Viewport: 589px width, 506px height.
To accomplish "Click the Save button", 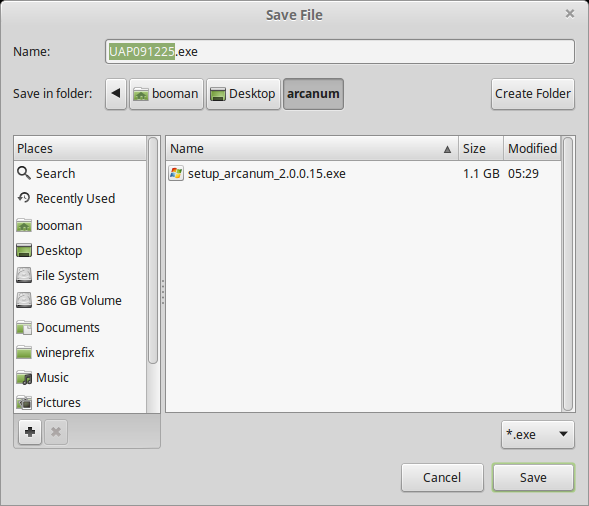I will (533, 477).
